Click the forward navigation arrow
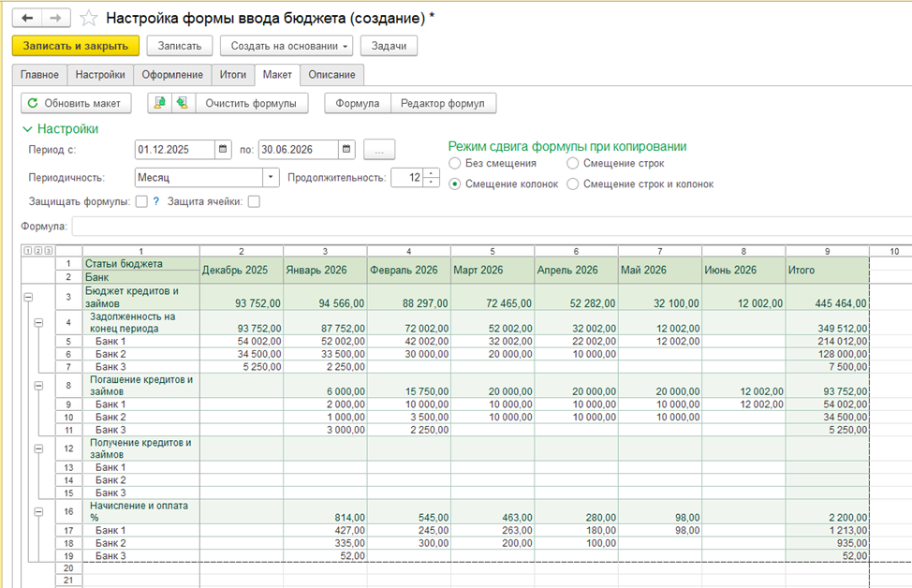 coord(55,18)
